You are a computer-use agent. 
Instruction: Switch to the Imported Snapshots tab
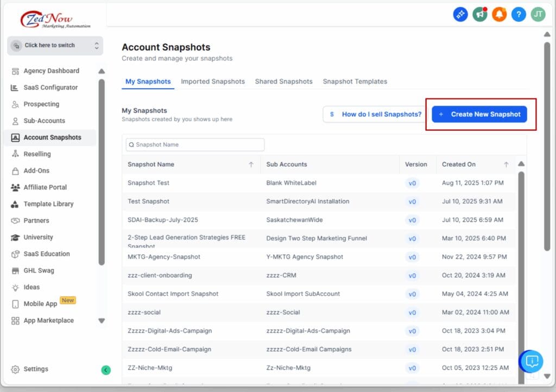coord(213,81)
